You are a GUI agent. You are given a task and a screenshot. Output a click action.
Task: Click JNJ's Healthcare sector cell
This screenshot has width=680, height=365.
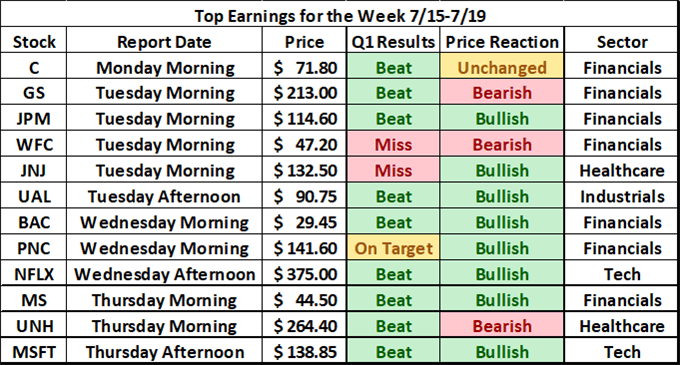[622, 170]
